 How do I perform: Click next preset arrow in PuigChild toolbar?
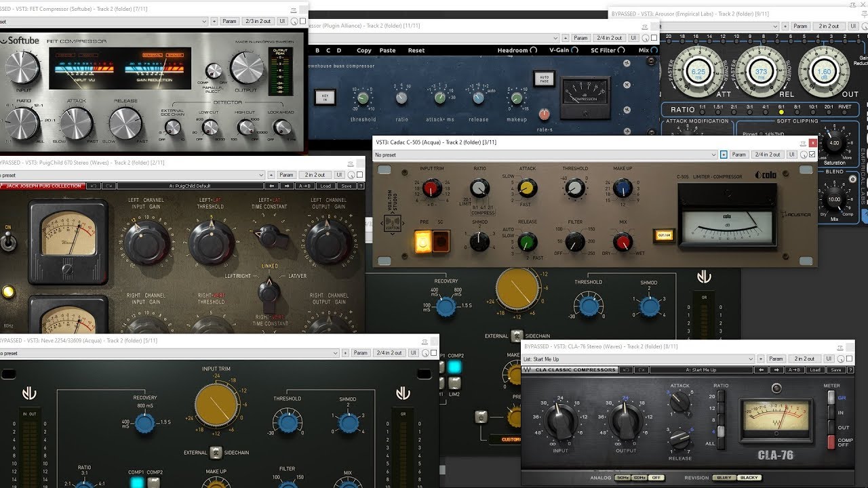click(288, 186)
